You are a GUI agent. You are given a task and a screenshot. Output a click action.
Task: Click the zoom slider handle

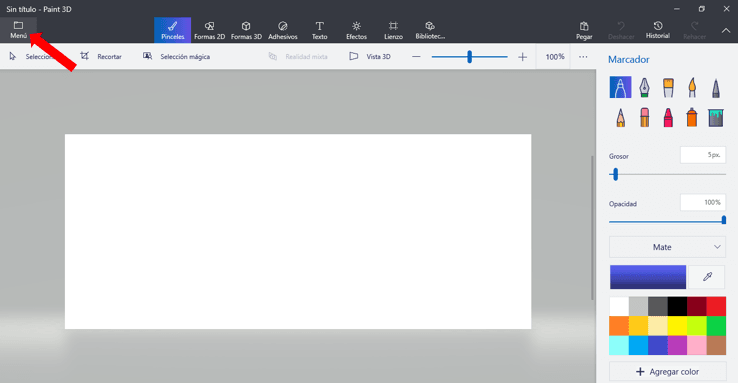coord(469,57)
